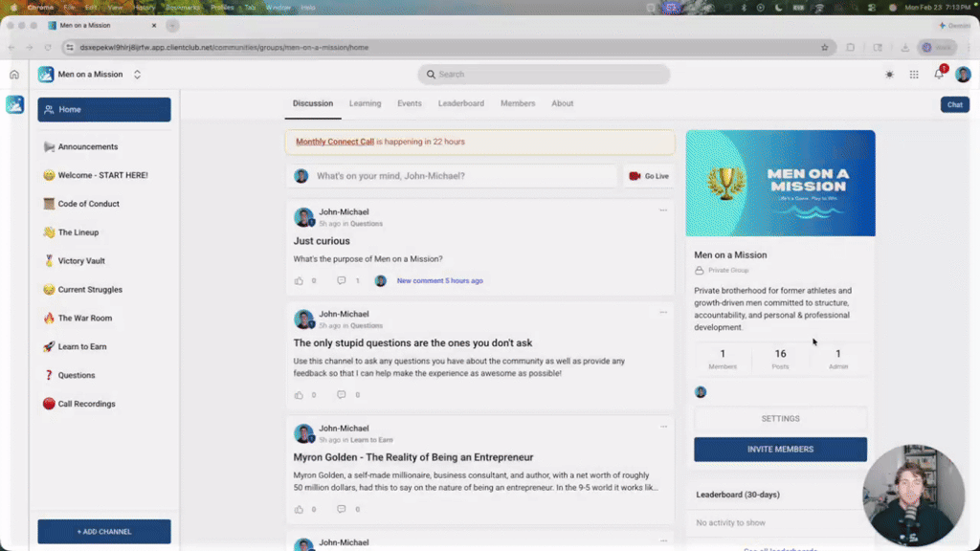Screen dimensions: 980x551
Task: Open a new Chrome tab
Action: point(172,26)
